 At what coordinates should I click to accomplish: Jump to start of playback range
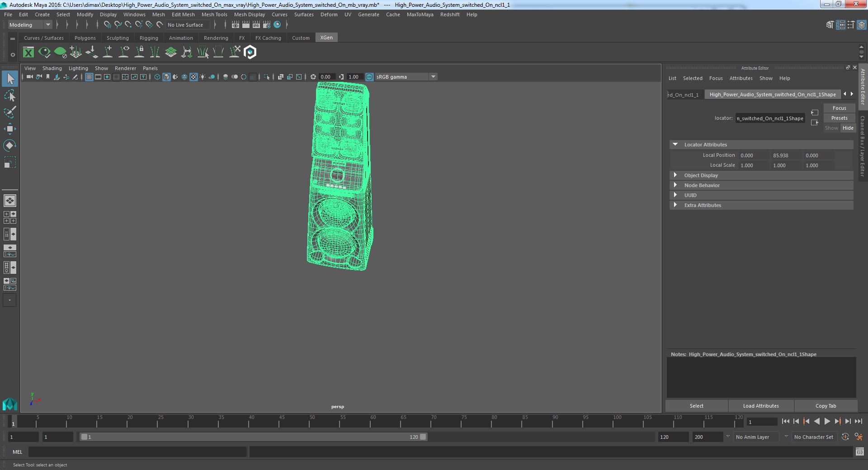pos(786,421)
